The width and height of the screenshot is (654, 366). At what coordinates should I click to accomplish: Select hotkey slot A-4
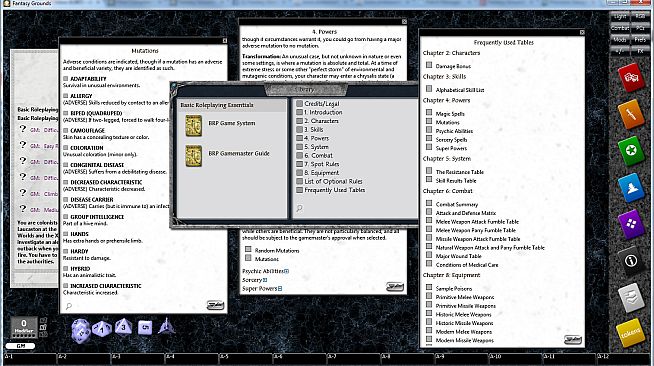191,358
